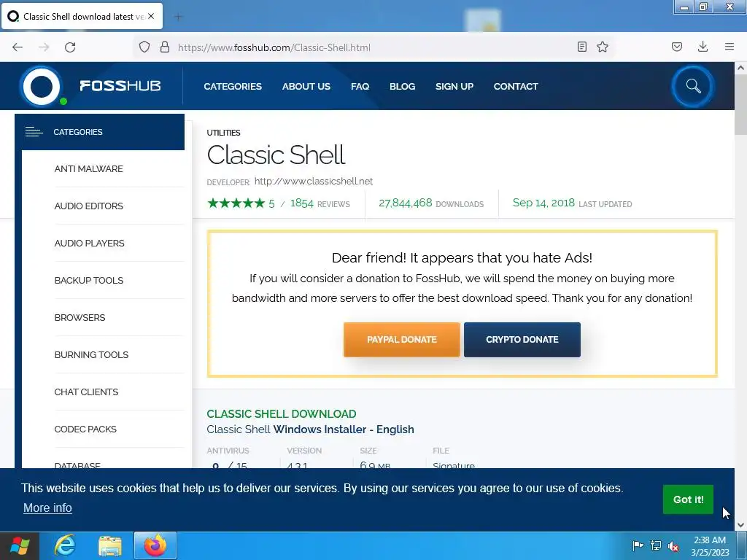Click the Sep 14, 2018 LAST UPDATED text
Screen dimensions: 747x560
click(x=572, y=203)
